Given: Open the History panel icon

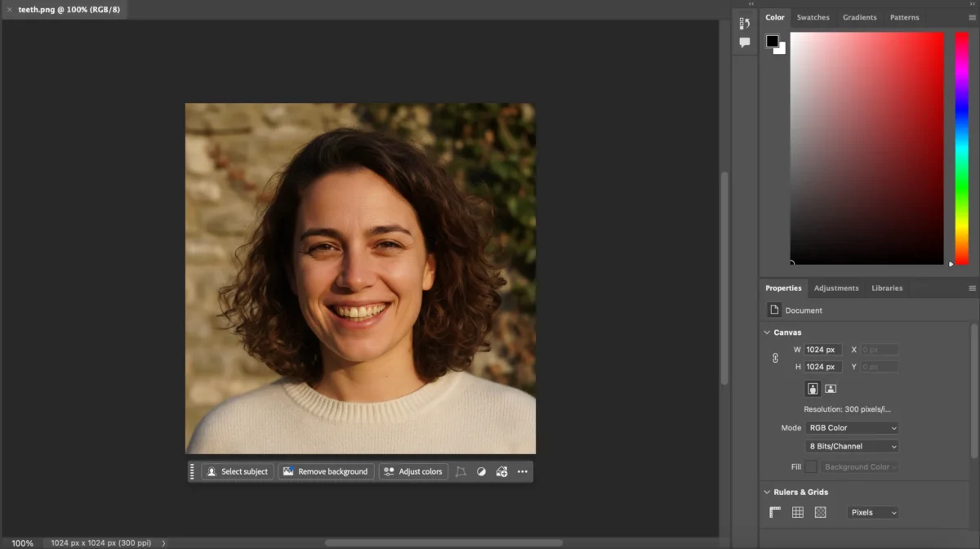Looking at the screenshot, I should click(x=744, y=24).
